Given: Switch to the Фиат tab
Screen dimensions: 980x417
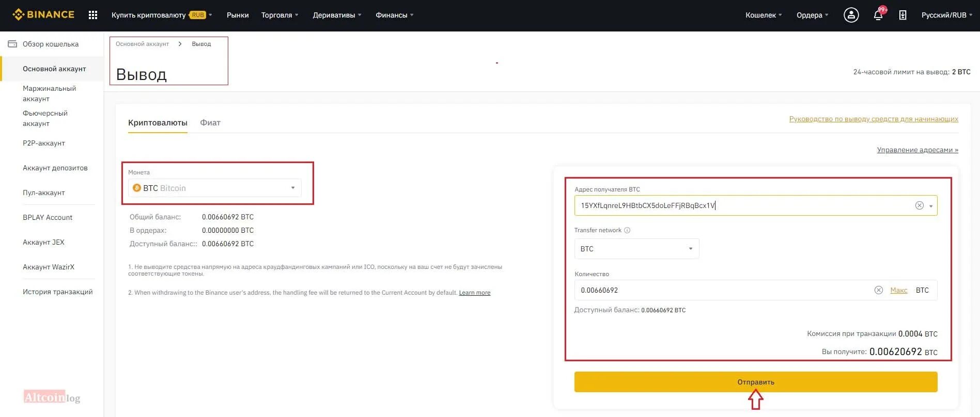Looking at the screenshot, I should [x=210, y=123].
